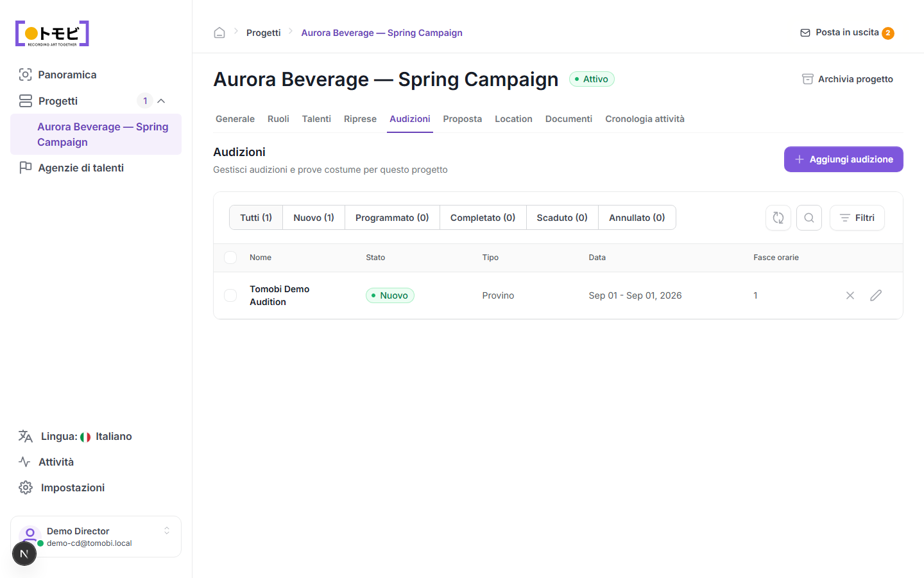The height and width of the screenshot is (578, 924).
Task: Filter by Nuovo (1)
Action: 314,218
